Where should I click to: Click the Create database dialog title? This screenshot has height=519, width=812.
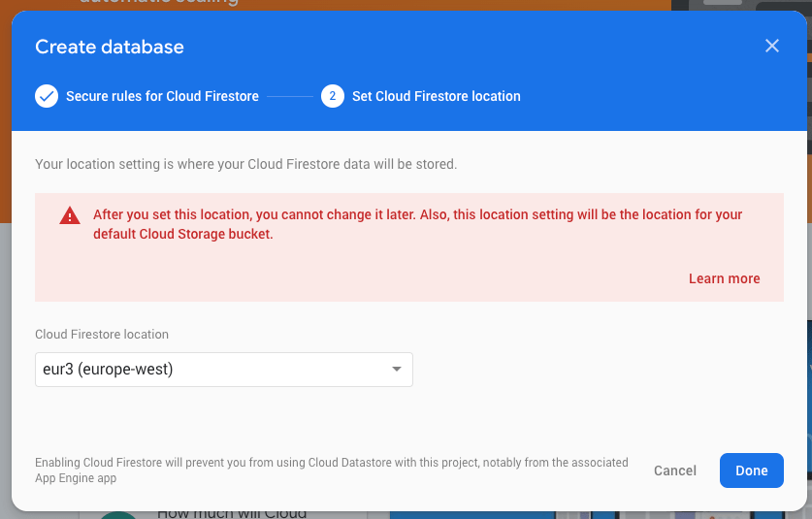[x=110, y=47]
